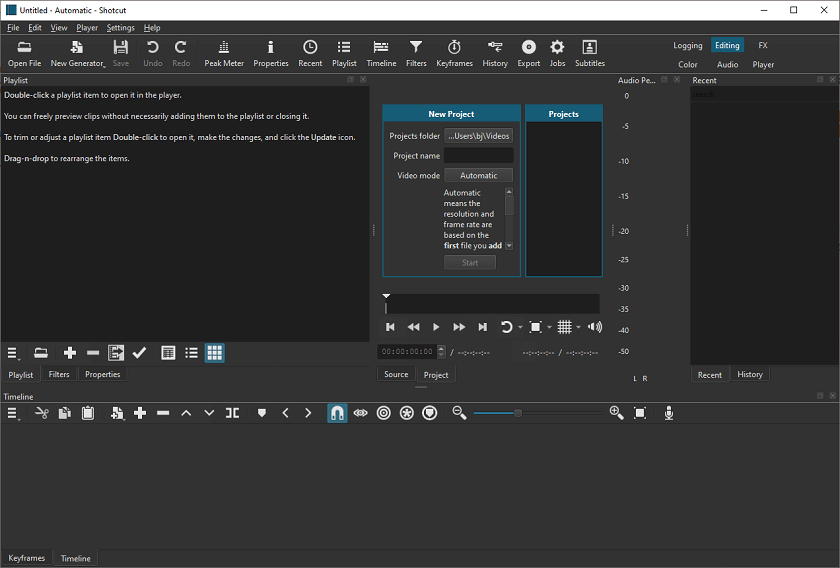This screenshot has height=568, width=840.
Task: Click the timeline Record Audio microphone icon
Action: tap(669, 413)
